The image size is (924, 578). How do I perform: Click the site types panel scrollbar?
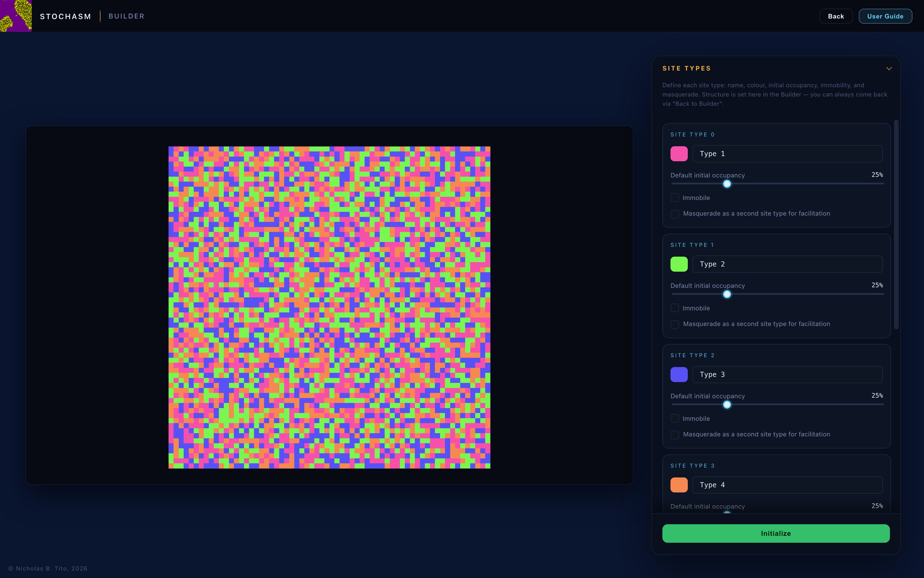tap(896, 224)
